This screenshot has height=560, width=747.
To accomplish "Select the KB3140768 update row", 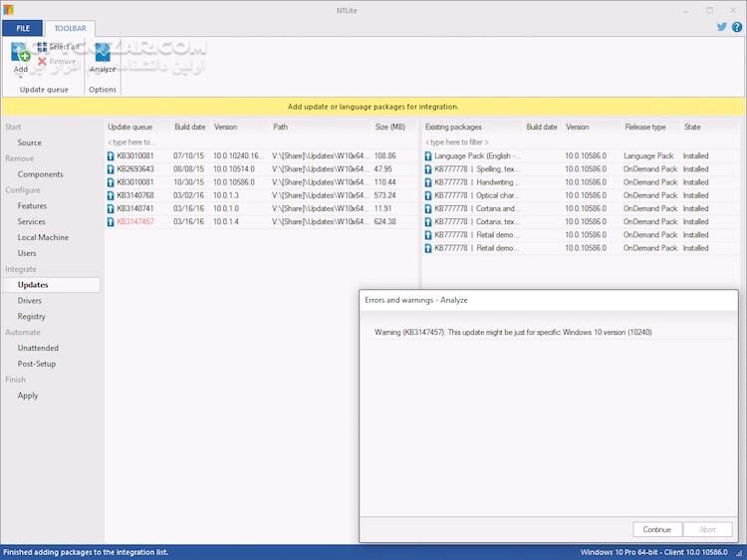I will [249, 195].
